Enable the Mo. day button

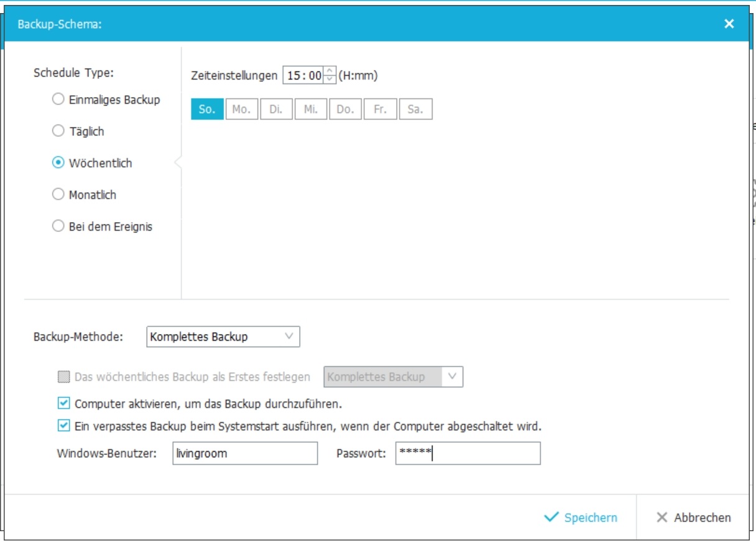[241, 109]
